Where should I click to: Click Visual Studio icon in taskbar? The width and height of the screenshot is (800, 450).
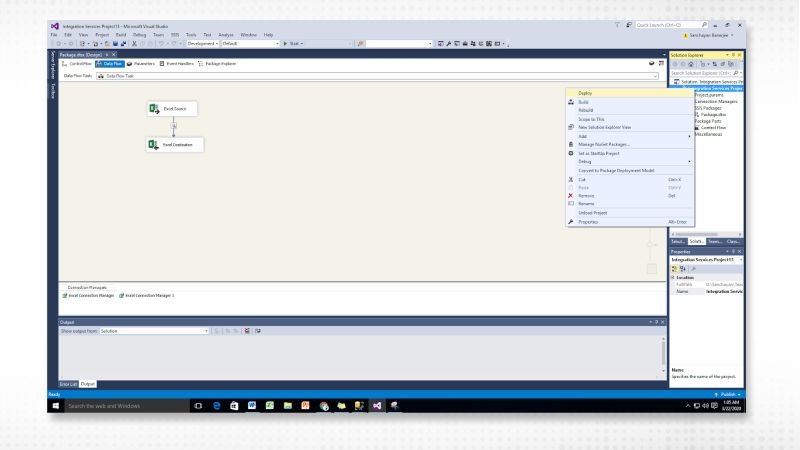377,406
